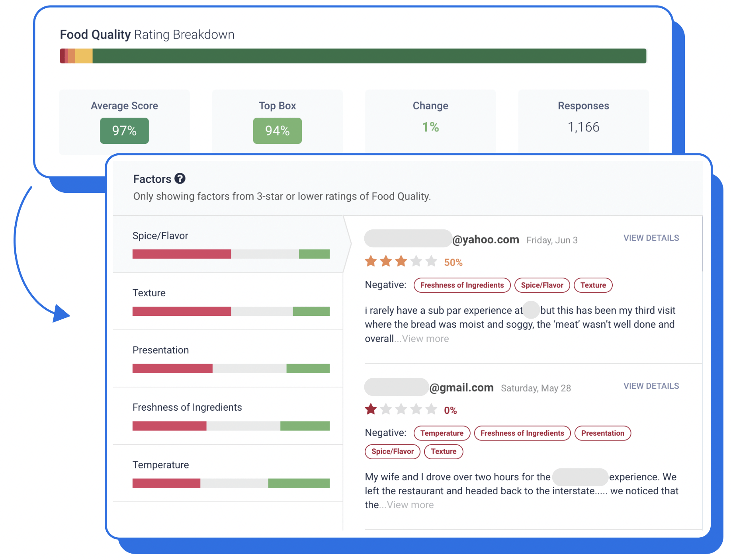Select the Presentation factor row
Viewport: 731px width, 560px height.
(x=160, y=350)
